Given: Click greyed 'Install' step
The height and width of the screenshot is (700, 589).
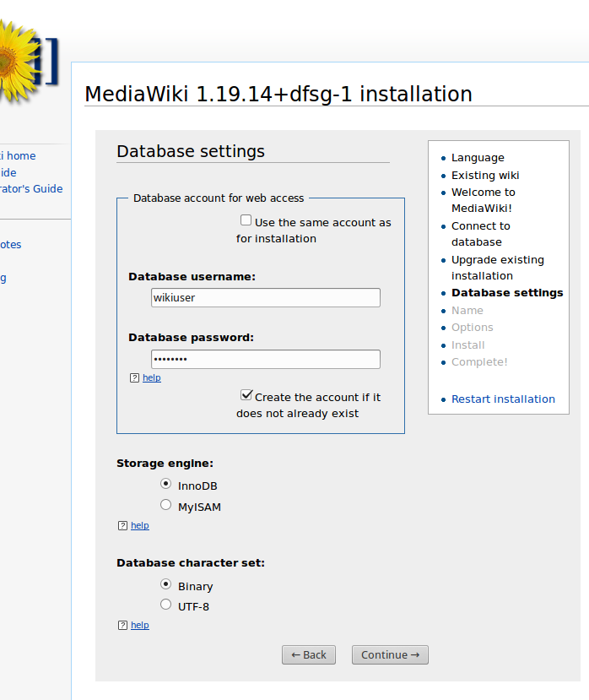Looking at the screenshot, I should click(x=467, y=345).
